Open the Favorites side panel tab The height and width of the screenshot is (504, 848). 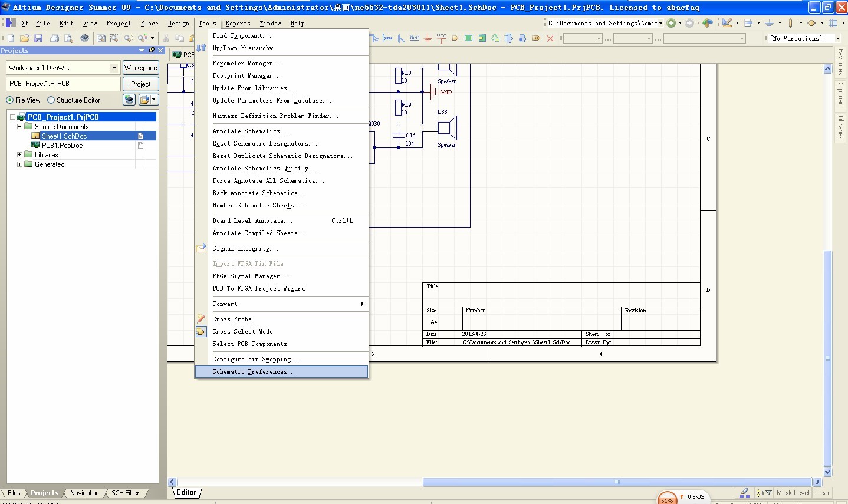coord(840,62)
